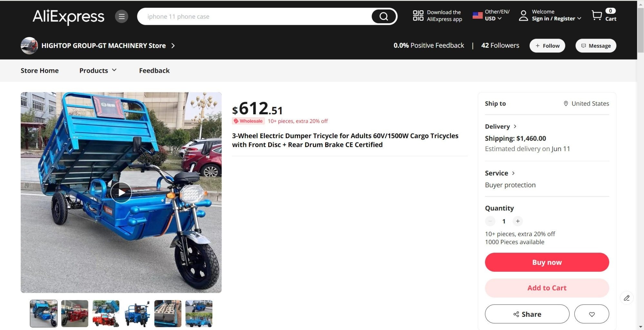Add item to wishlist with heart icon

pos(591,314)
